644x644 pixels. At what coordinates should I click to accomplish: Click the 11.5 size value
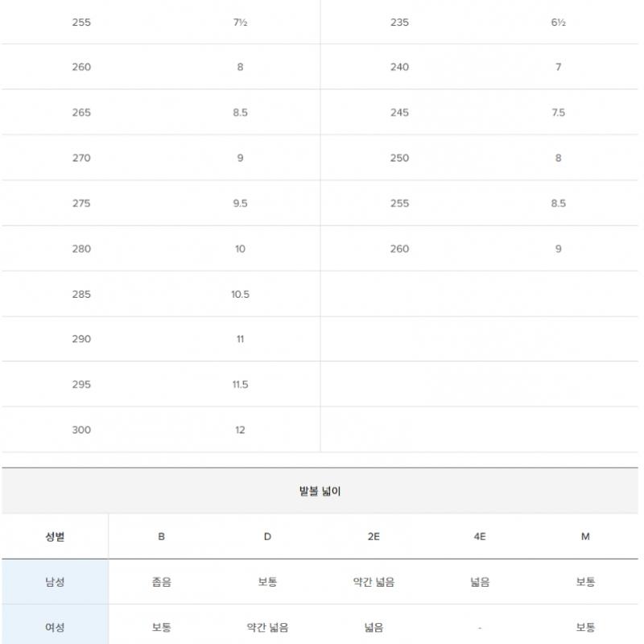tap(240, 384)
